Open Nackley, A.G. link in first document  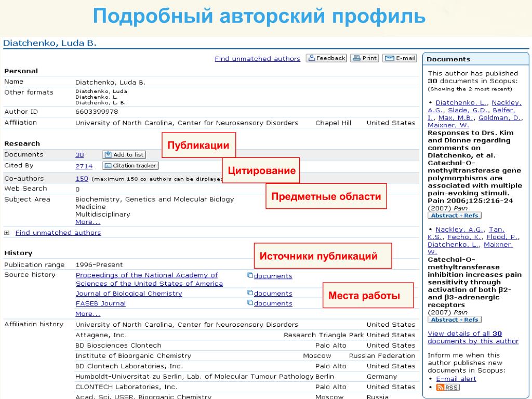click(x=474, y=107)
